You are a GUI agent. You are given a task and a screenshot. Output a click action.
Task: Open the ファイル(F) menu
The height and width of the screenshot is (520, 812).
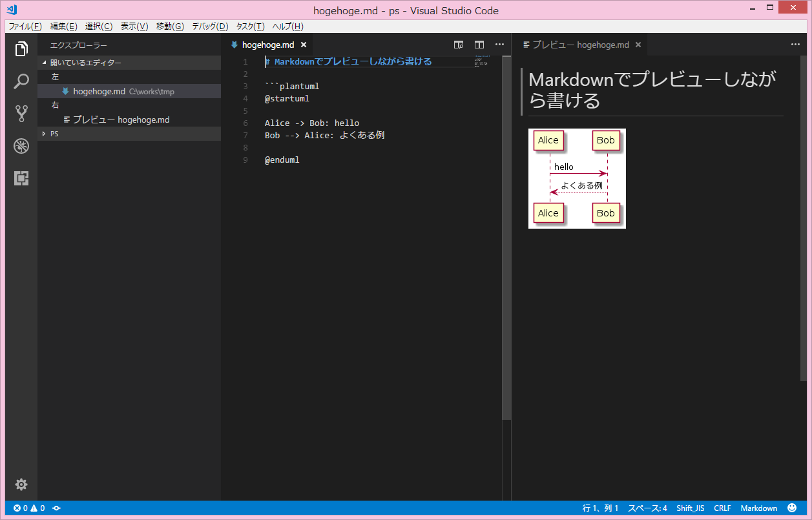[25, 26]
